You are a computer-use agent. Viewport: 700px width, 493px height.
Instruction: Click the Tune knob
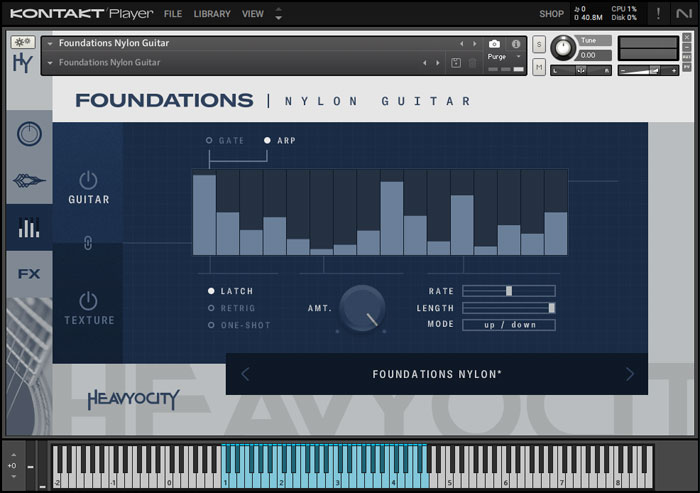click(563, 48)
